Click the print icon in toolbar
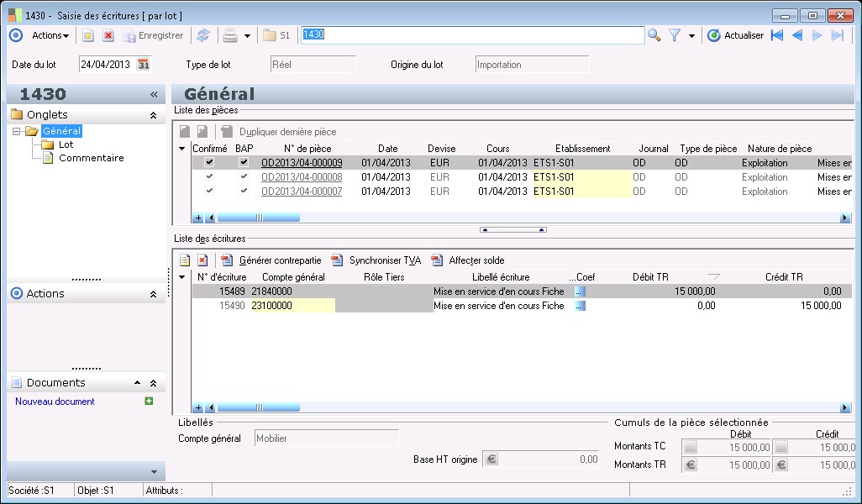The height and width of the screenshot is (504, 862). click(229, 35)
